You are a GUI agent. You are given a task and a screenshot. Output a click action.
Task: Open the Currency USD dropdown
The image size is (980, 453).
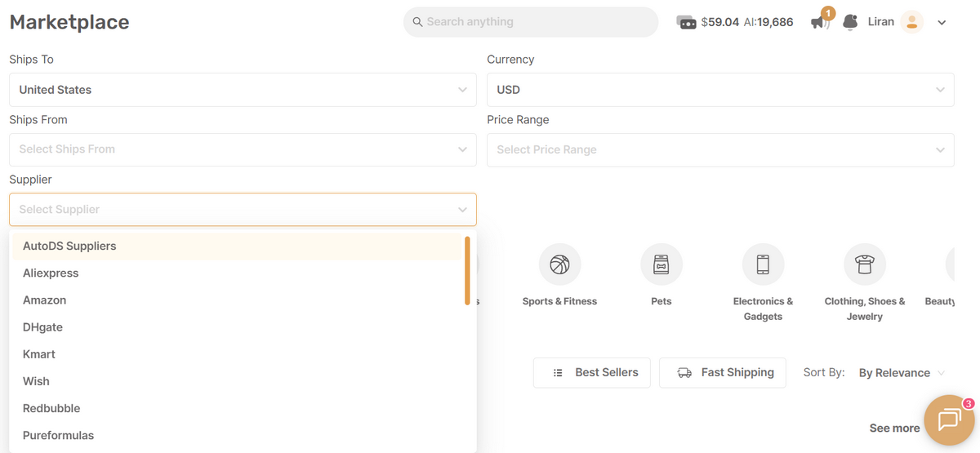pos(720,90)
